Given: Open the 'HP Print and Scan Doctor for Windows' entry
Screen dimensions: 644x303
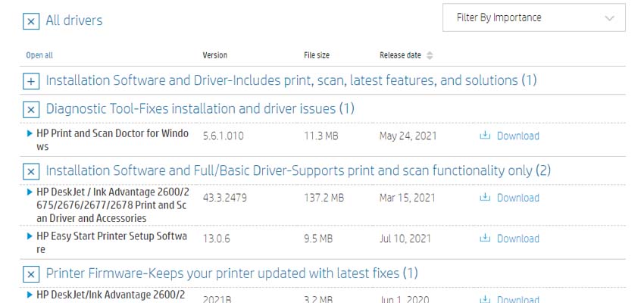Looking at the screenshot, I should [113, 139].
